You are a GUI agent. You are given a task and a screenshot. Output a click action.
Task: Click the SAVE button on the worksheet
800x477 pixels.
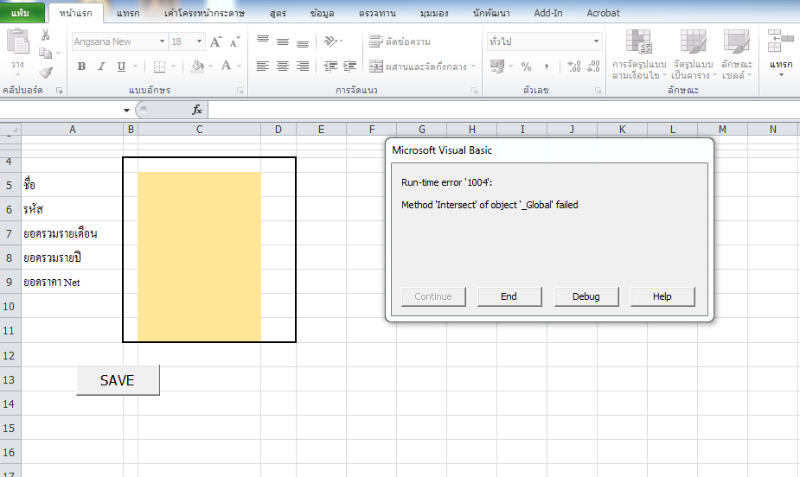tap(117, 380)
